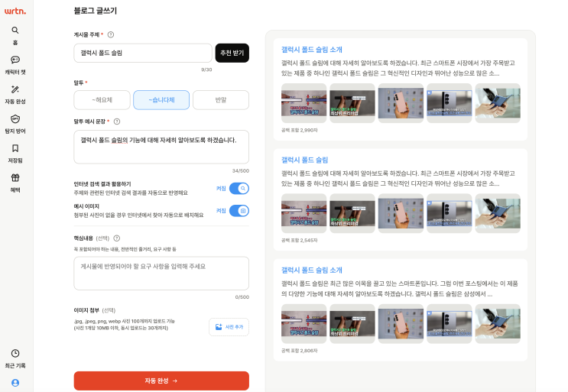Click pink phone thumbnail in the 2,990자 result
The width and height of the screenshot is (568, 392).
401,103
